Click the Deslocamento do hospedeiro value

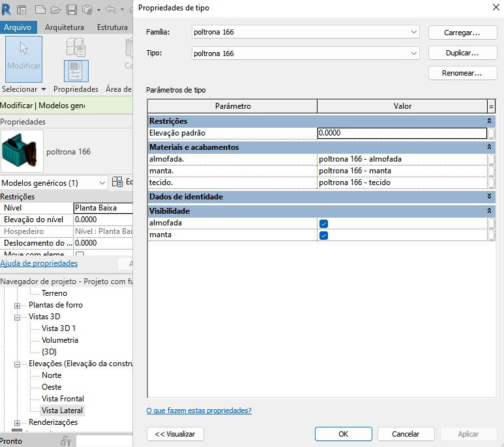(103, 243)
